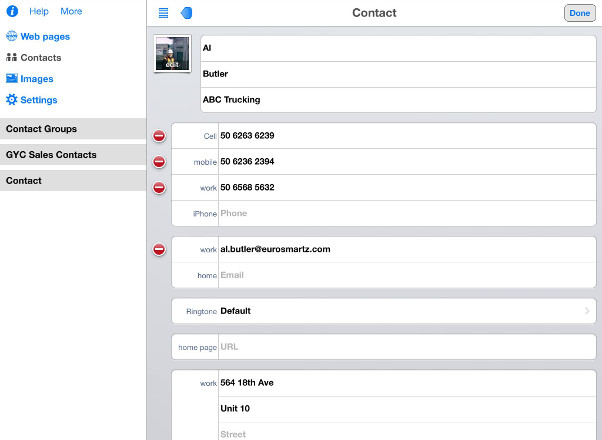Click the address field Unit 10
The image size is (602, 440).
407,409
